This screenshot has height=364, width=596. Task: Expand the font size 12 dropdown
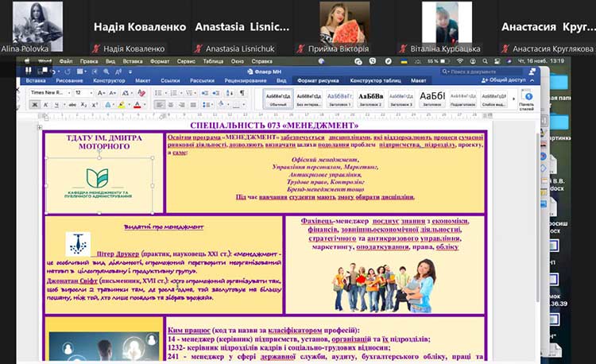click(x=80, y=92)
